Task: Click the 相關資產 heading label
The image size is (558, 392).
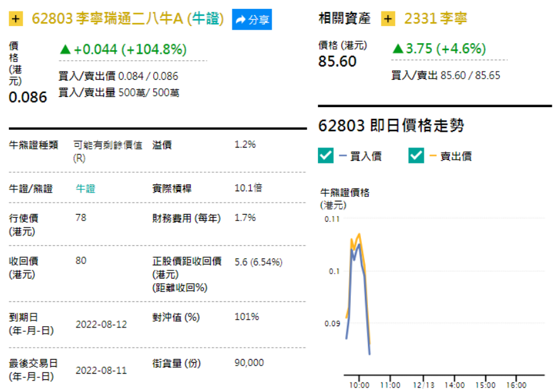Action: click(x=345, y=18)
